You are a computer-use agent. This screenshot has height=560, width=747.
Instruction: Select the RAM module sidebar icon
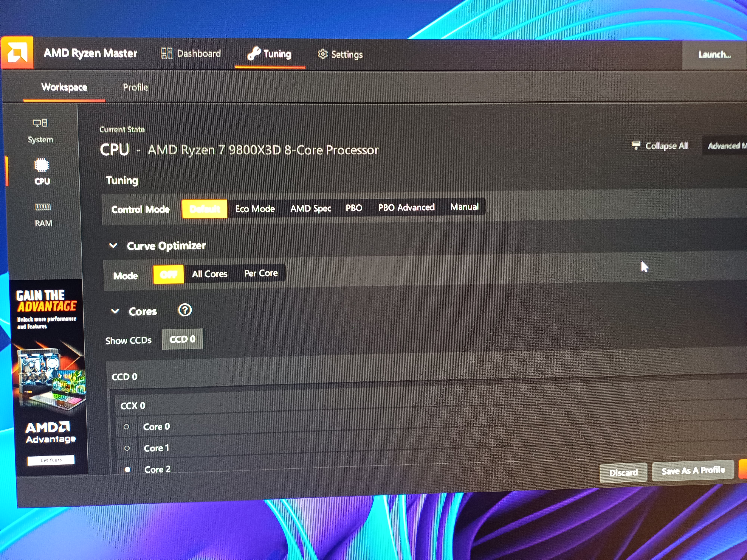(x=43, y=207)
